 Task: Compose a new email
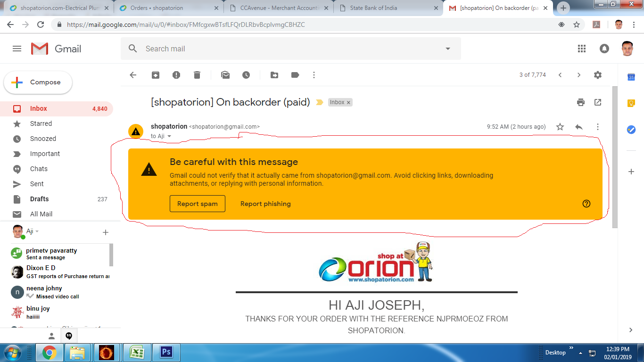tap(38, 82)
